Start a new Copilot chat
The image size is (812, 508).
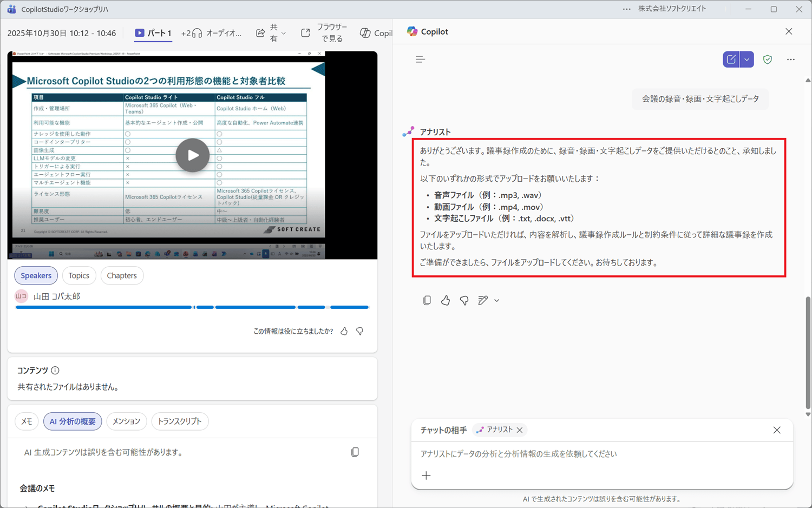731,59
